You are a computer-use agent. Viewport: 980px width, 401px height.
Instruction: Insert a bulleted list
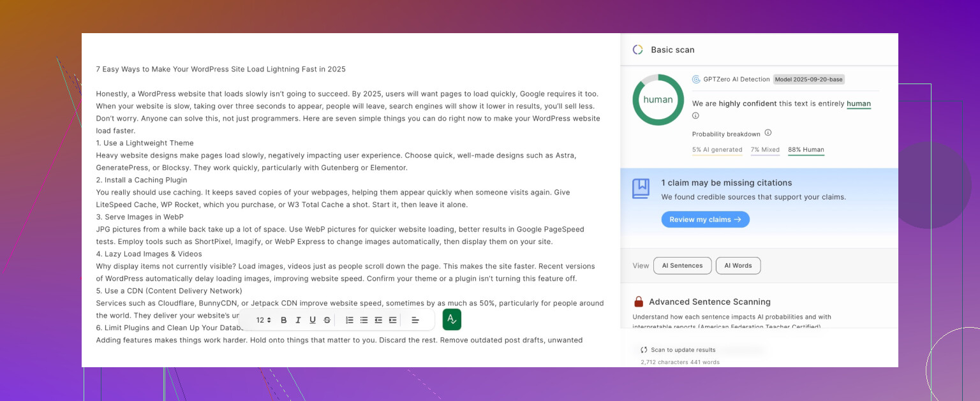click(x=364, y=320)
